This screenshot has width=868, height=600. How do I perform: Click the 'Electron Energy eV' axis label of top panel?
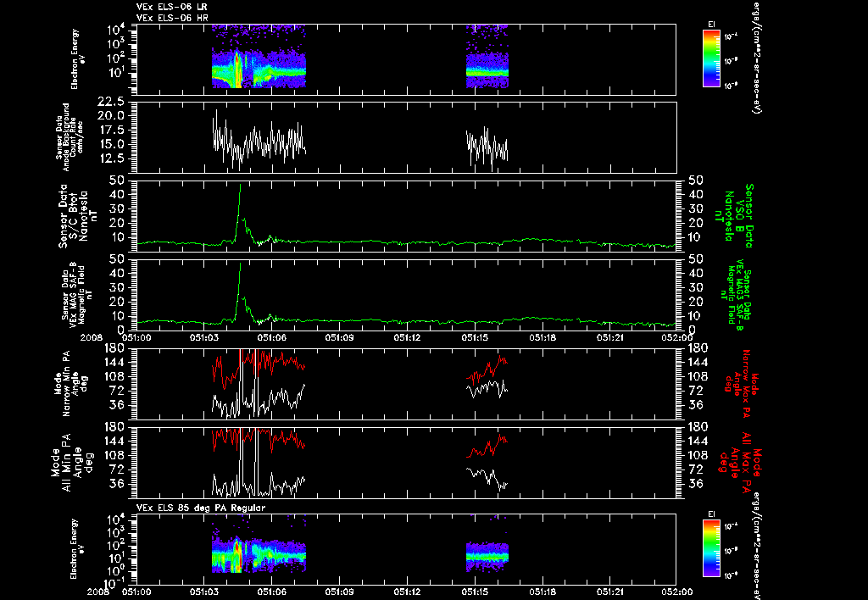(78, 59)
